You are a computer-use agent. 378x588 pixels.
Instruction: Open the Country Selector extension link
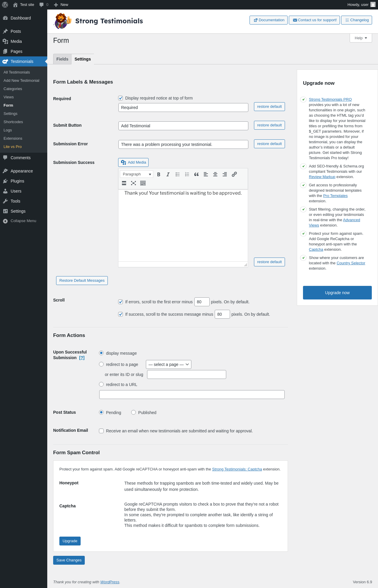351,263
